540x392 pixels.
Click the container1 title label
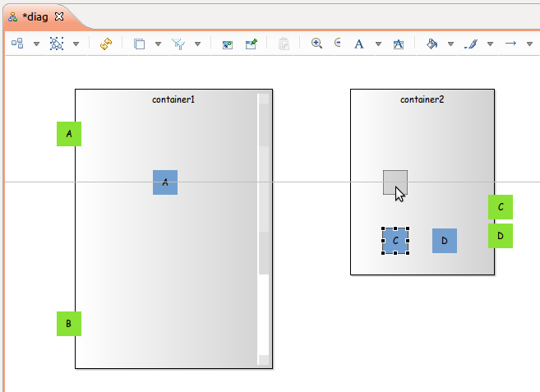[173, 99]
